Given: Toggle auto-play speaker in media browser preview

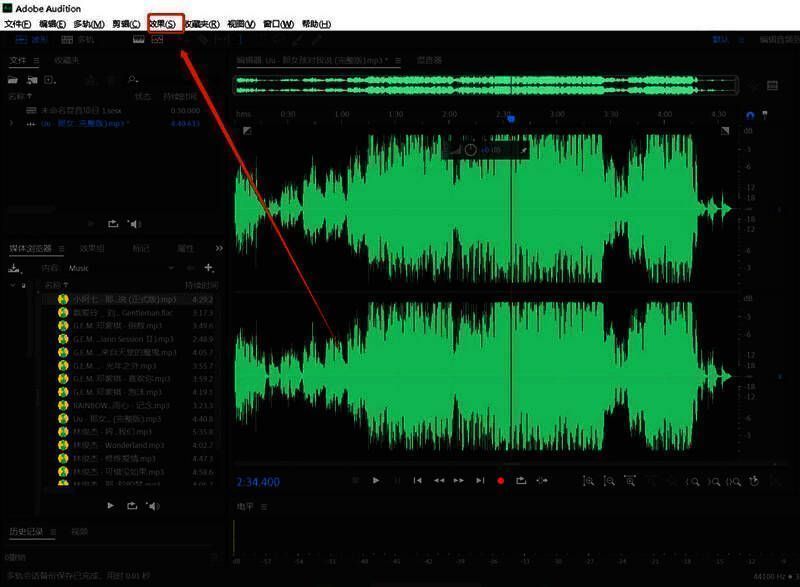Looking at the screenshot, I should coord(153,506).
